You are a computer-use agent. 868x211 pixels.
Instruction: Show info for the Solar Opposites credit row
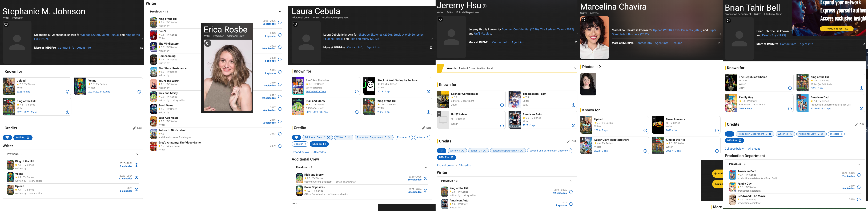[426, 191]
